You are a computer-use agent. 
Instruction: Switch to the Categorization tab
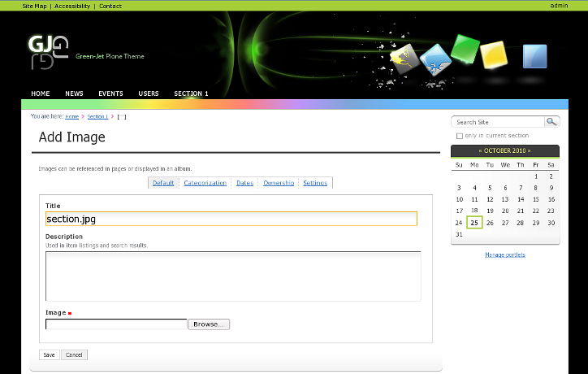coord(205,183)
